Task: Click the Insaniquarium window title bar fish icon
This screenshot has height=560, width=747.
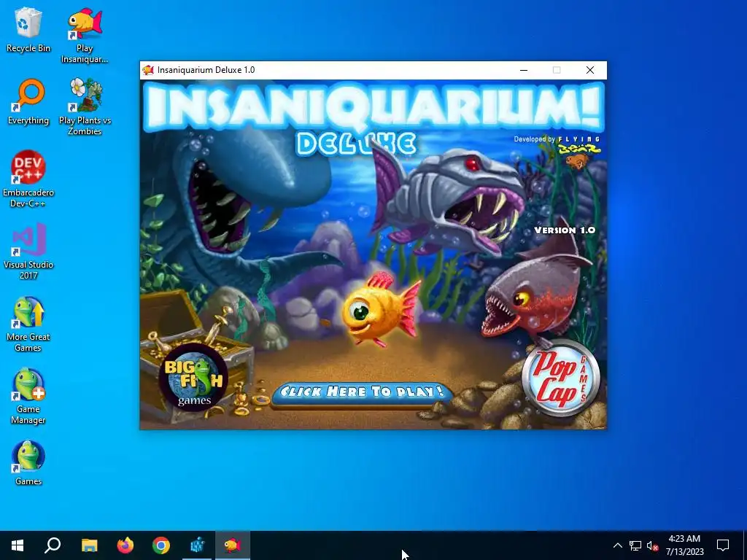Action: (x=148, y=70)
